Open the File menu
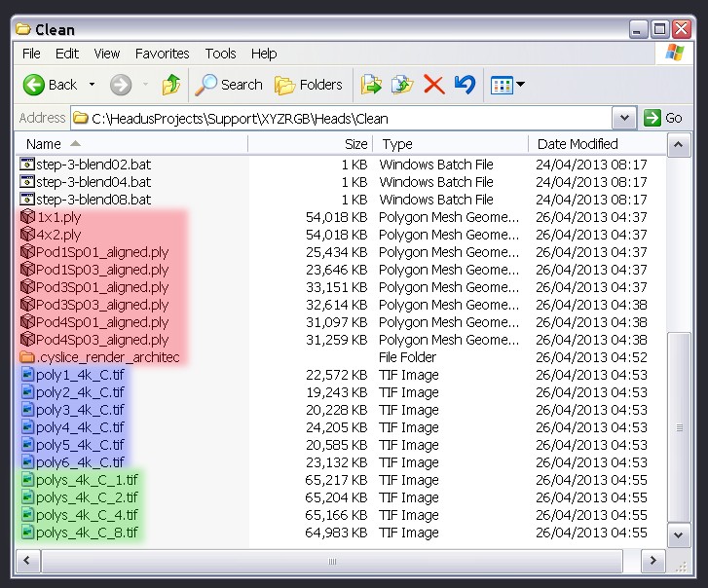Viewport: 708px width, 588px height. [31, 54]
